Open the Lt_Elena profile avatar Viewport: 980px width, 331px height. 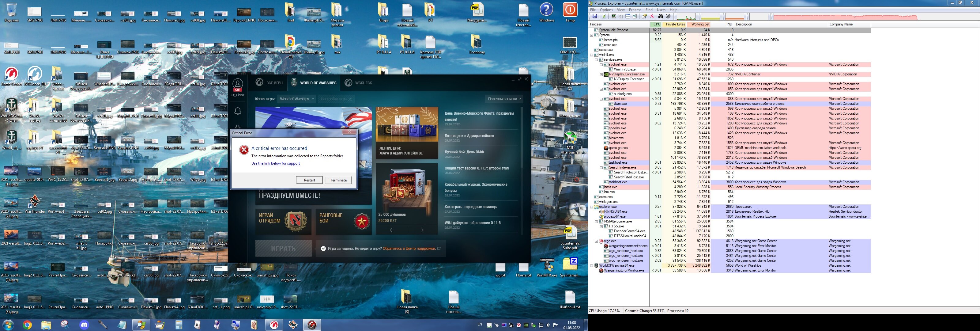point(238,84)
